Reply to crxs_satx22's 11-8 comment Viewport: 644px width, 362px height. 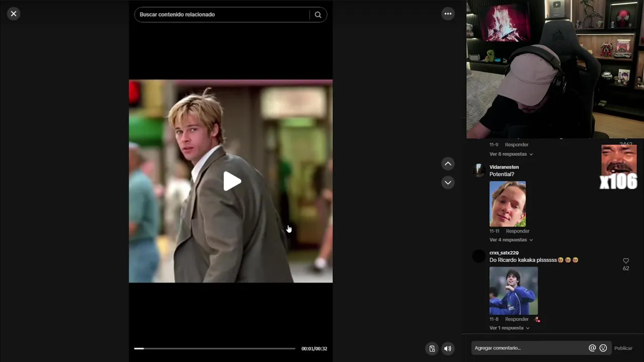point(517,319)
